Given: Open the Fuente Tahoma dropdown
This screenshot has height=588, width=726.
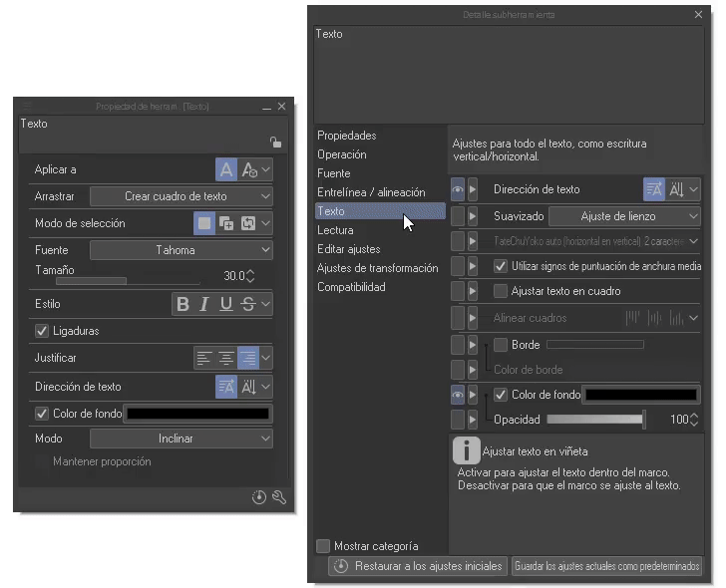Looking at the screenshot, I should click(181, 250).
